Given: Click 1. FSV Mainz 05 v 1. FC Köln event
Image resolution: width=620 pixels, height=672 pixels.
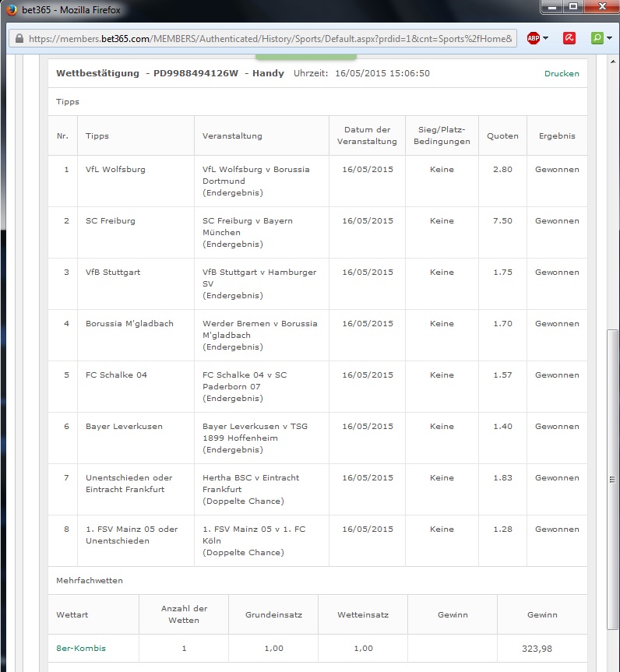Looking at the screenshot, I should click(x=254, y=541).
